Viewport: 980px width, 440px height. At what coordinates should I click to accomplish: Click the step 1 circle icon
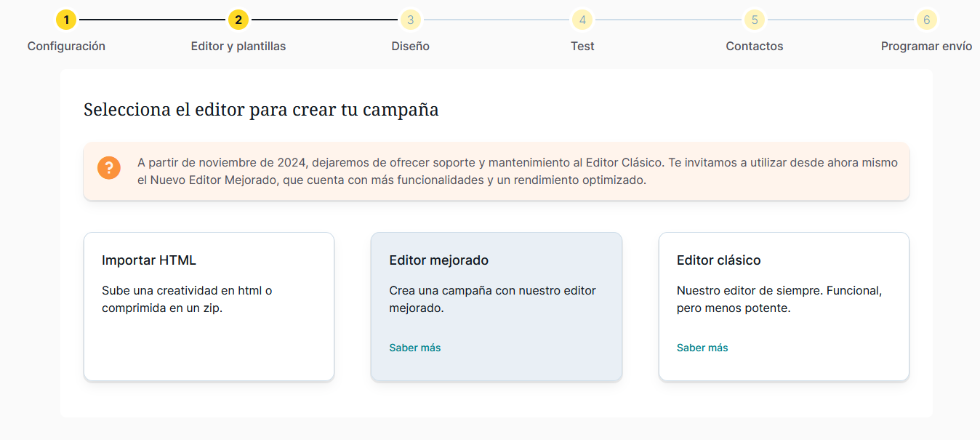pyautogui.click(x=66, y=20)
